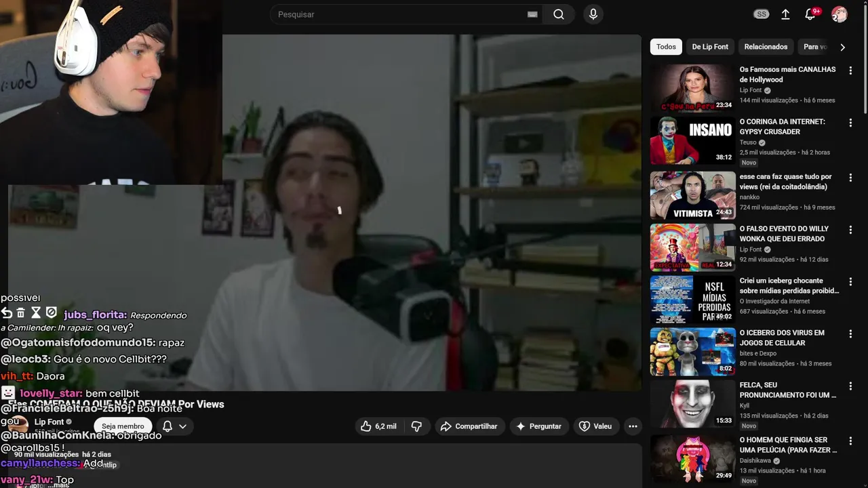Open options for O CORINGA DA INTERNET video
868x488 pixels.
850,123
